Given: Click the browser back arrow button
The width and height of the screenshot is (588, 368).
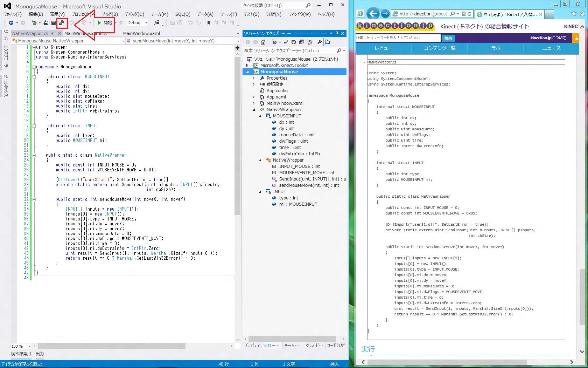Looking at the screenshot, I should click(373, 14).
